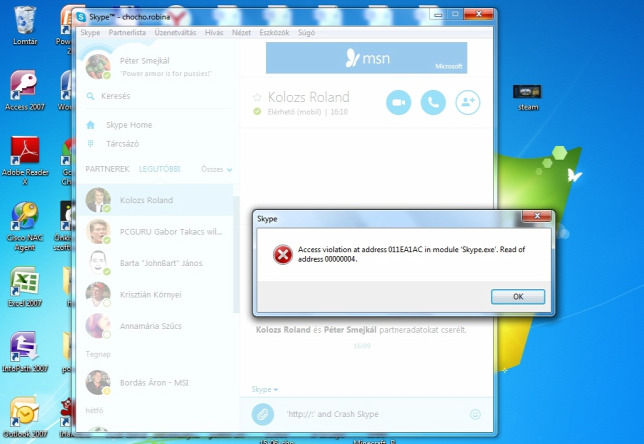The height and width of the screenshot is (444, 644).
Task: Click the Kolozs Roland conversation header name
Action: tap(308, 97)
